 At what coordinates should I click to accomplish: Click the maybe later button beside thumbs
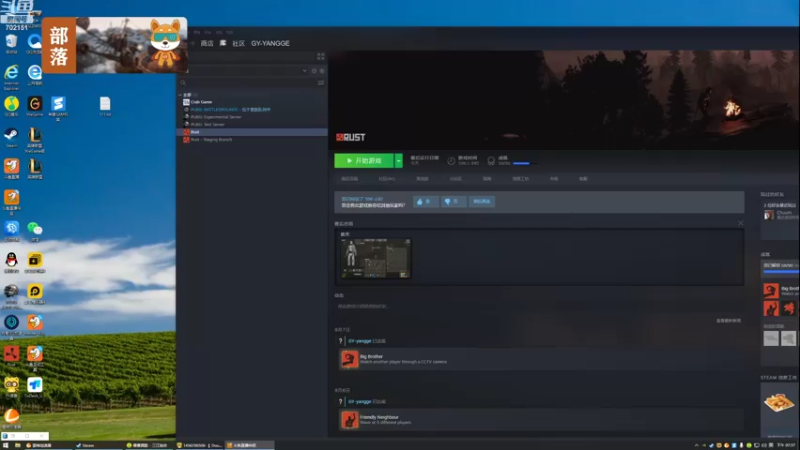point(481,202)
